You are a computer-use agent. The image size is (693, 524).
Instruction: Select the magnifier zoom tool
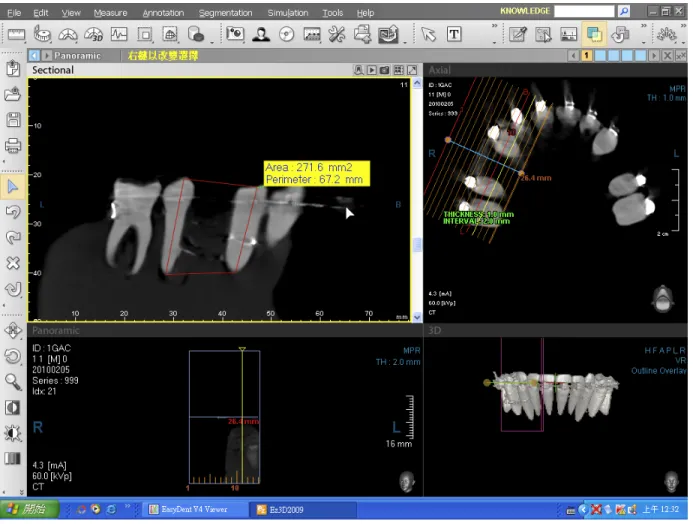click(x=13, y=382)
